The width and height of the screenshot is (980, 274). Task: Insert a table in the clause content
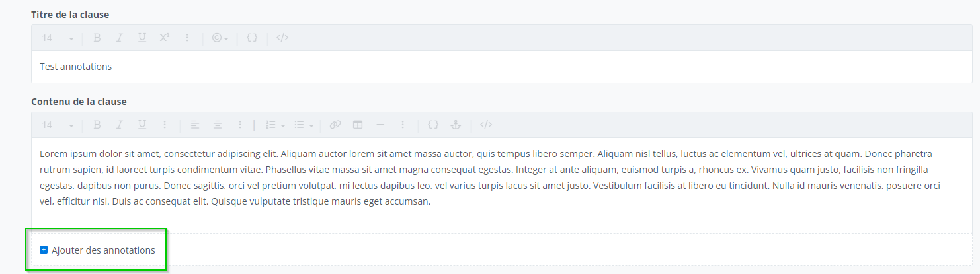358,125
